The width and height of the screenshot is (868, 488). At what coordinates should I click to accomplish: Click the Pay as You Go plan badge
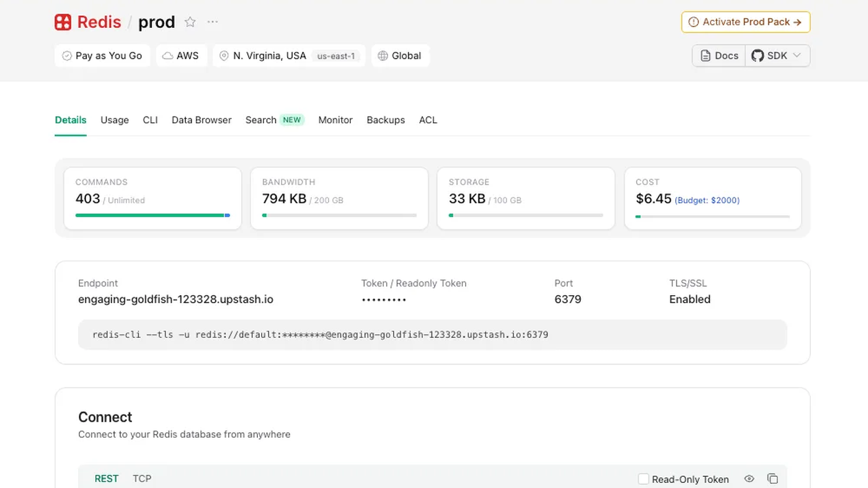click(x=102, y=56)
